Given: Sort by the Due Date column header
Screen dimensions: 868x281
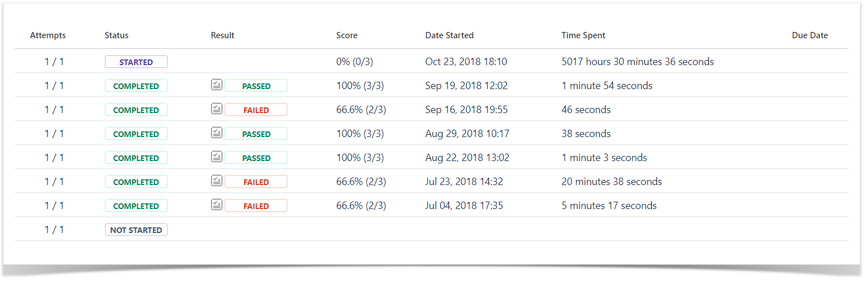Looking at the screenshot, I should 810,35.
